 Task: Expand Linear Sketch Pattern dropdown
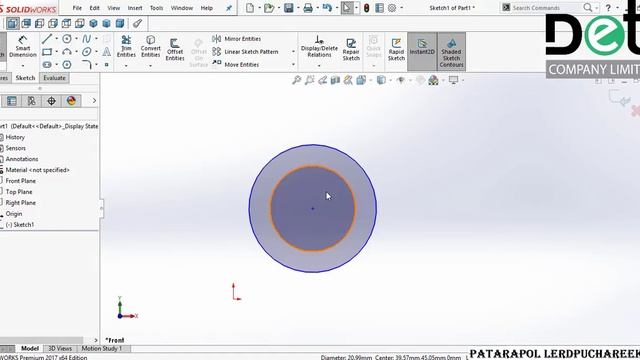pyautogui.click(x=293, y=52)
